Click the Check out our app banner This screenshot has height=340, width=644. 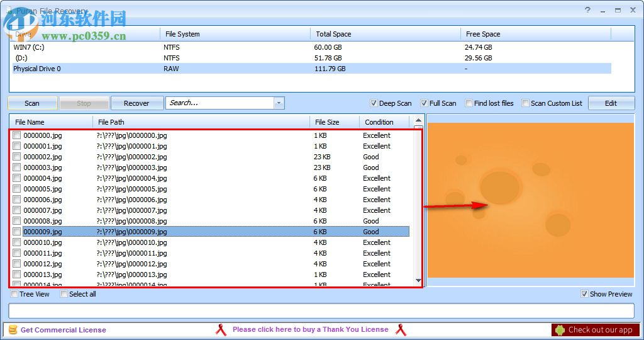596,330
